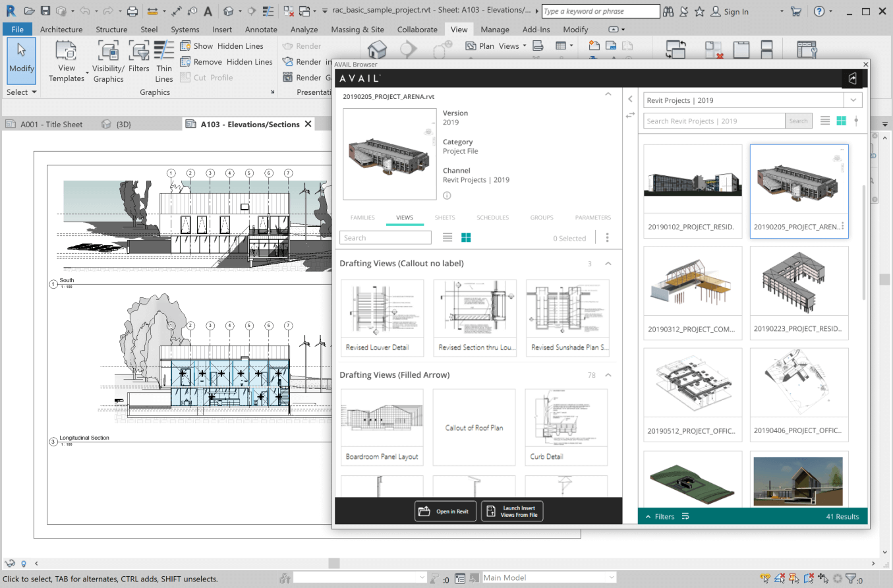Open Visibility/Graphics settings

(x=108, y=61)
